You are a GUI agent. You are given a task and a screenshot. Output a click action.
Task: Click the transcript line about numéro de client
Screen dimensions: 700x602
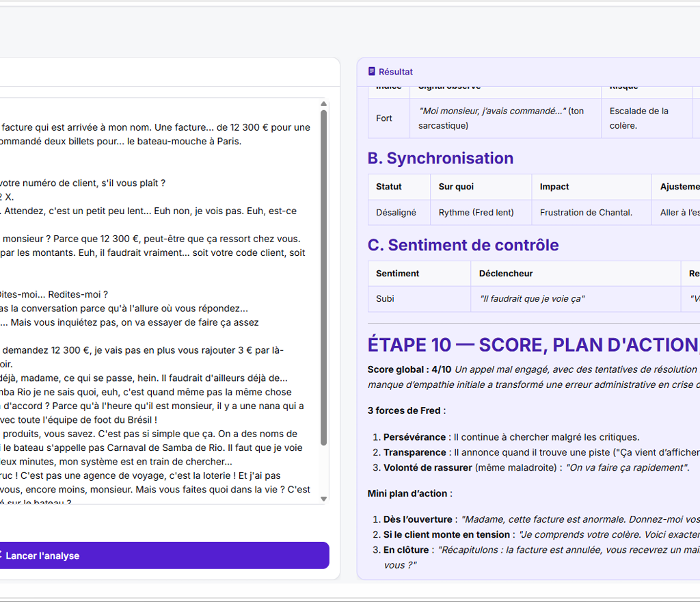(x=83, y=183)
